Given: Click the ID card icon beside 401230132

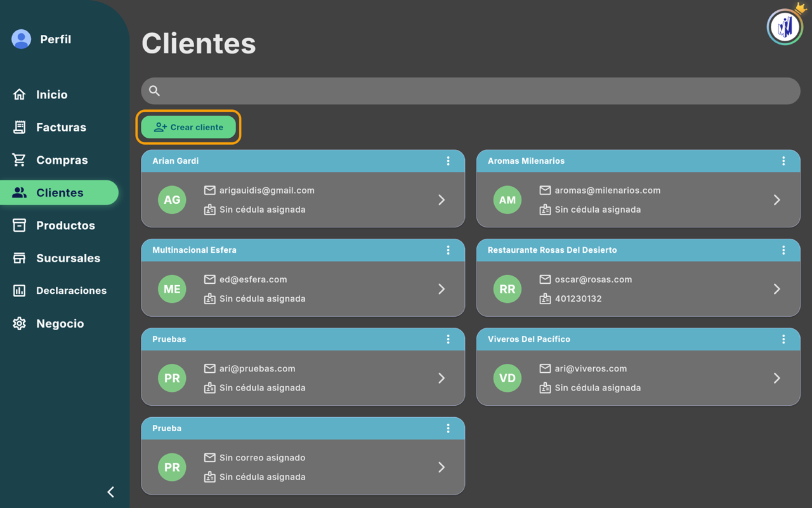Looking at the screenshot, I should pos(545,298).
